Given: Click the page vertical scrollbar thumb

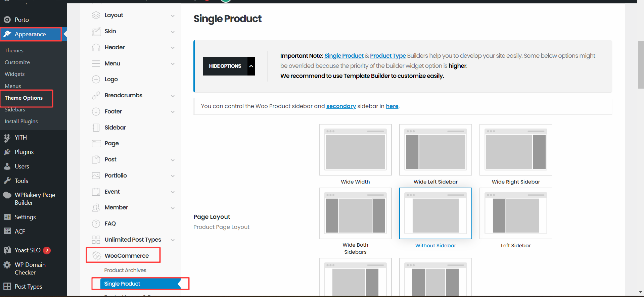Looking at the screenshot, I should pyautogui.click(x=641, y=65).
